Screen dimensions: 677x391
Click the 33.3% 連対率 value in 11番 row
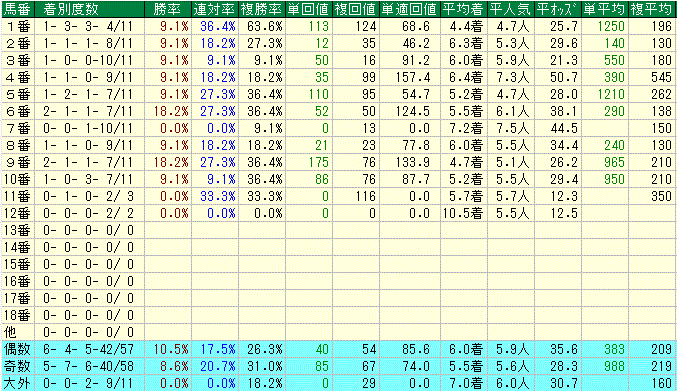(218, 196)
